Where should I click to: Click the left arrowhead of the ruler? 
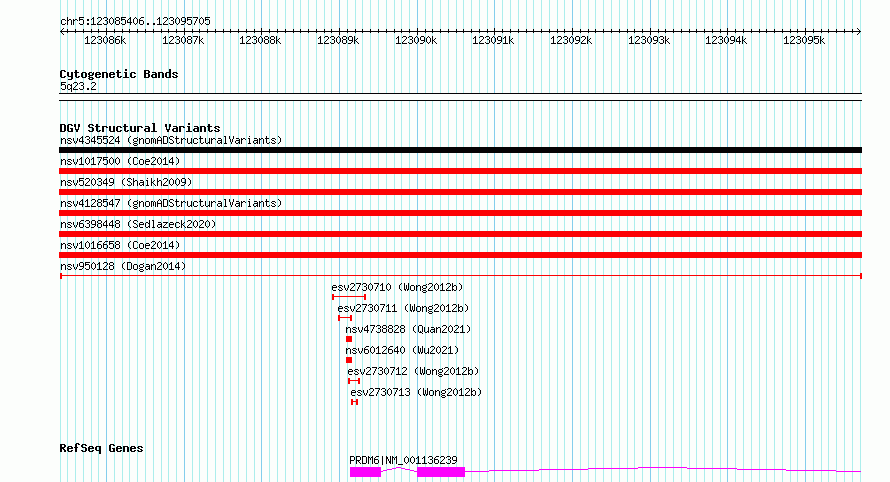coord(62,31)
